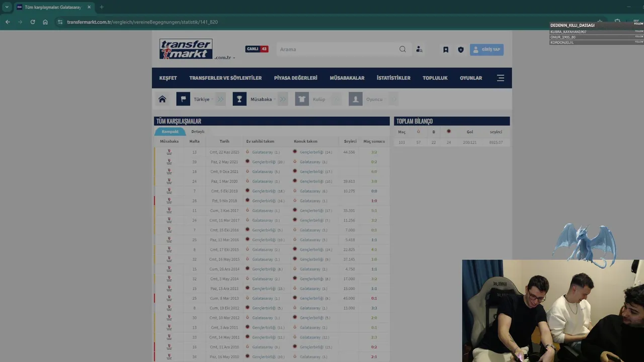Expand the Müsabaka breadcrumb dropdown
This screenshot has width=644, height=362.
click(274, 100)
